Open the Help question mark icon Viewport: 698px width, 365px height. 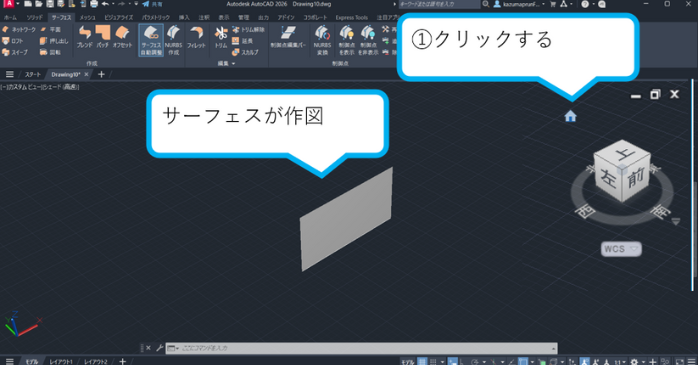point(585,4)
